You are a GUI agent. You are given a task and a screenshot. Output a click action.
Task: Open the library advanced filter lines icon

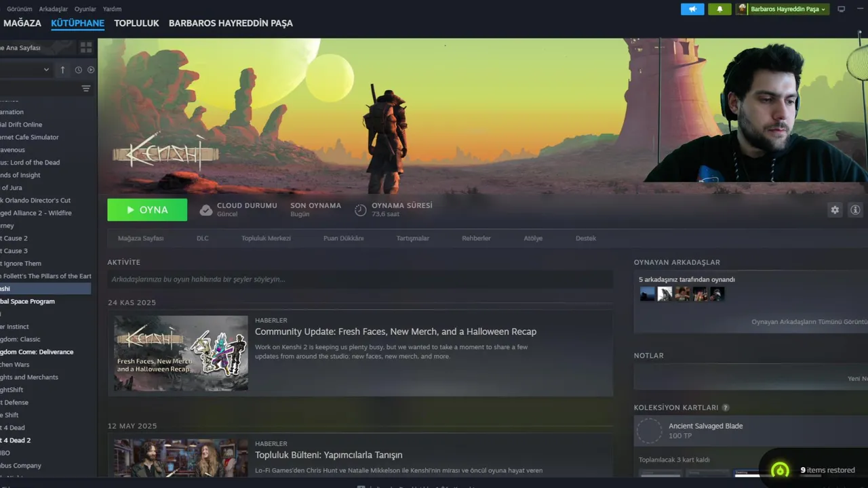click(86, 89)
